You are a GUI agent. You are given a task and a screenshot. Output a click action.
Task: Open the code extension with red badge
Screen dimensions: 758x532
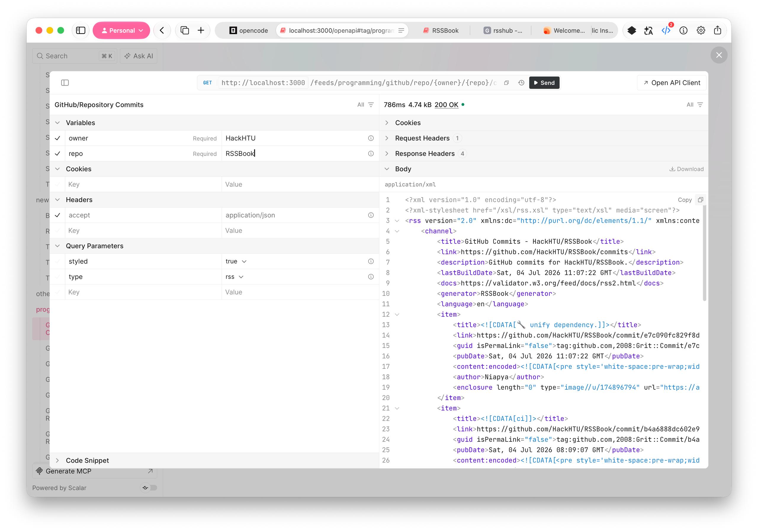pyautogui.click(x=666, y=30)
